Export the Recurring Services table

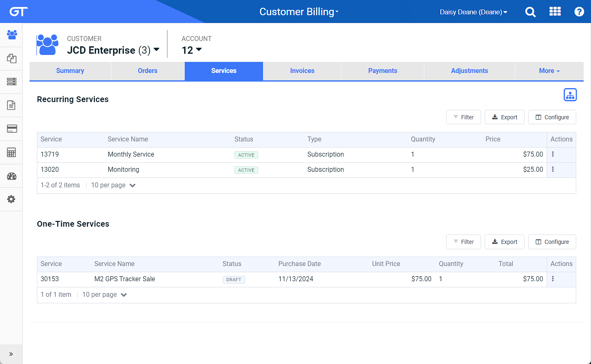[x=504, y=117]
